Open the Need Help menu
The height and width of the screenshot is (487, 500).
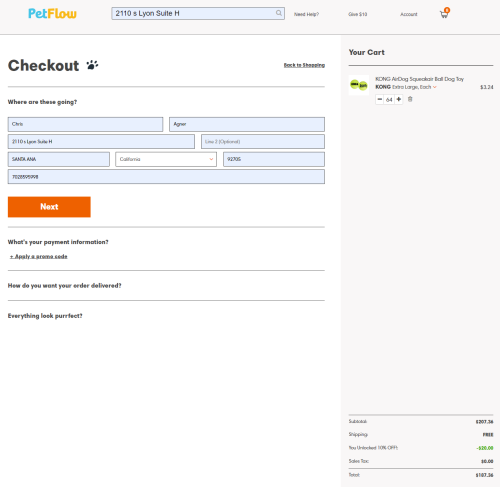coord(306,14)
